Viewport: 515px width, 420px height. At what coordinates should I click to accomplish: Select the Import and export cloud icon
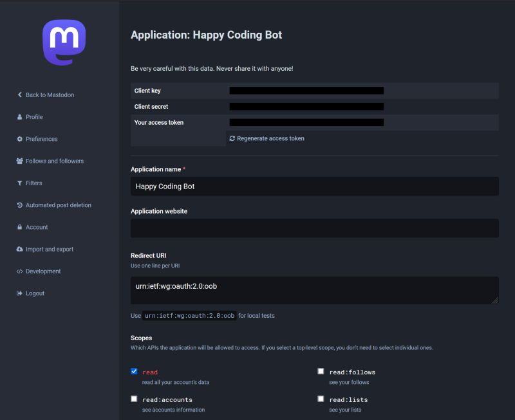pos(19,249)
